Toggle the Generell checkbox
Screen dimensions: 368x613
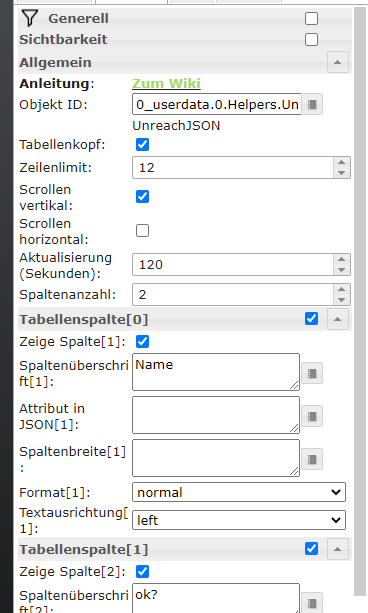311,18
